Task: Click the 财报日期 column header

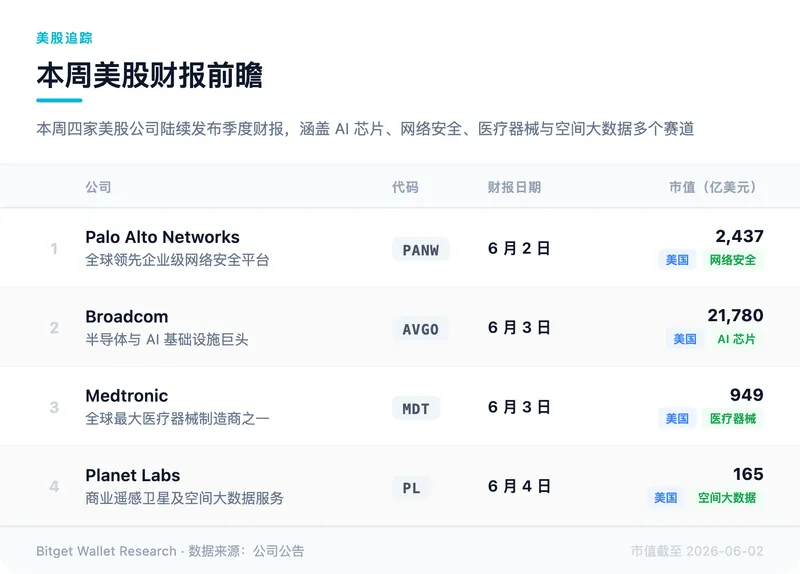Action: pyautogui.click(x=514, y=187)
